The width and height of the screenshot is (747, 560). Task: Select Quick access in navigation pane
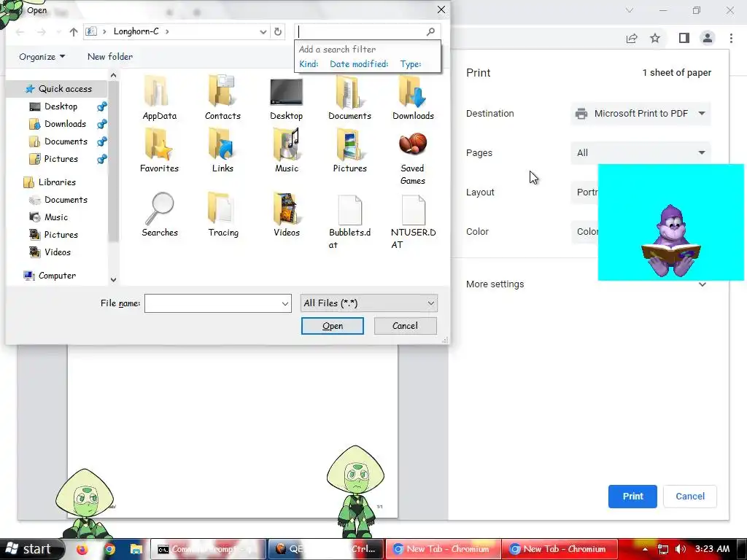click(x=58, y=88)
